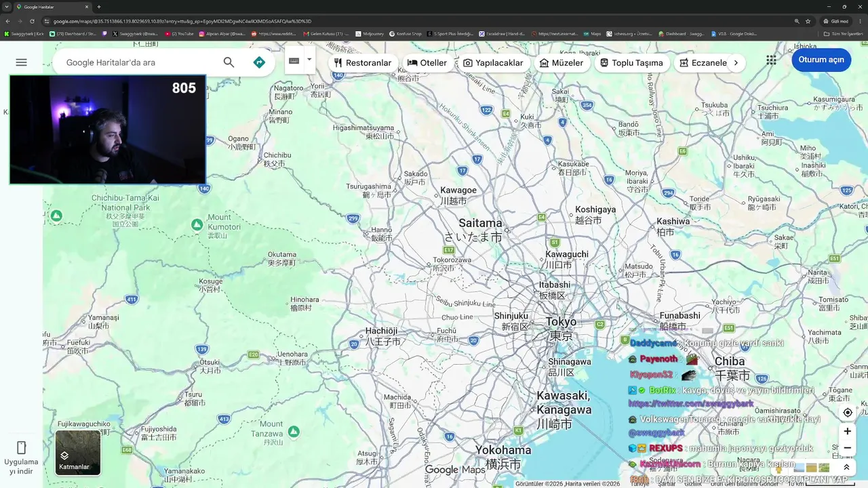
Task: Open the Maps bookmark
Action: [x=593, y=33]
